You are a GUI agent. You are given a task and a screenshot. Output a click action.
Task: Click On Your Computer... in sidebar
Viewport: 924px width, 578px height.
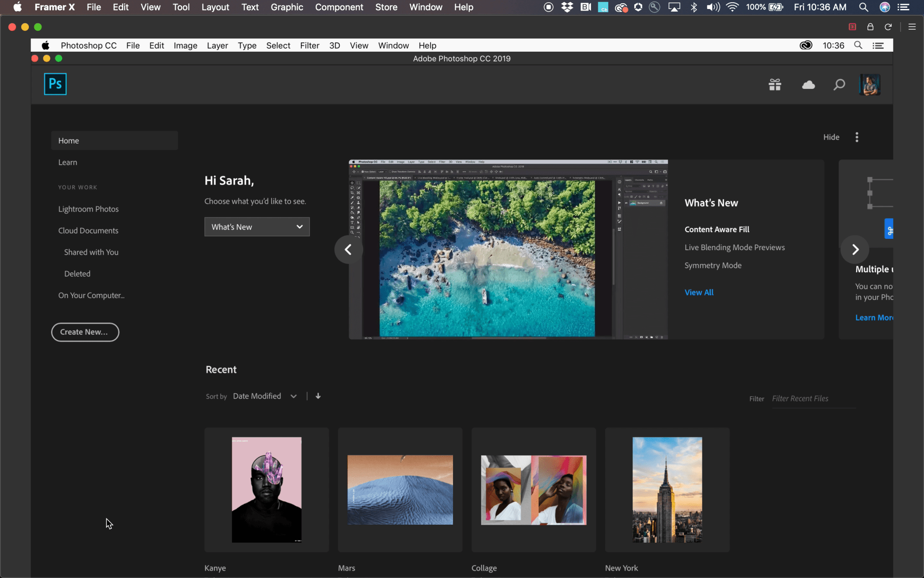pyautogui.click(x=91, y=295)
